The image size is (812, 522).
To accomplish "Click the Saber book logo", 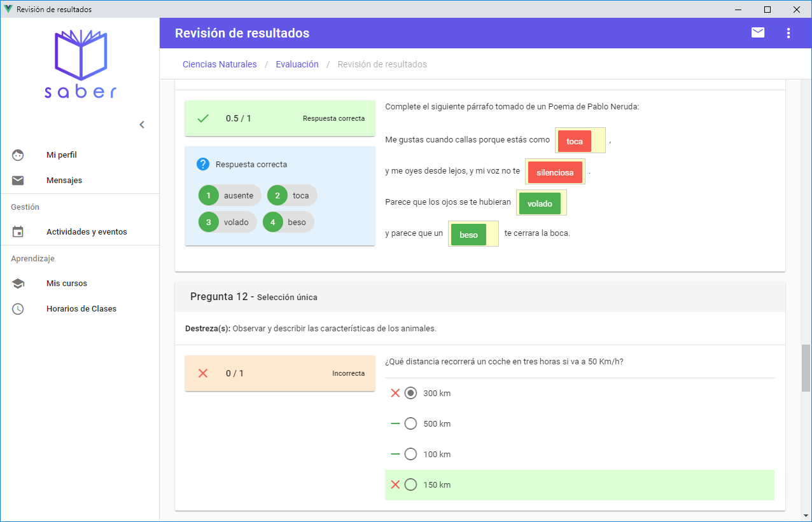I will 80,55.
